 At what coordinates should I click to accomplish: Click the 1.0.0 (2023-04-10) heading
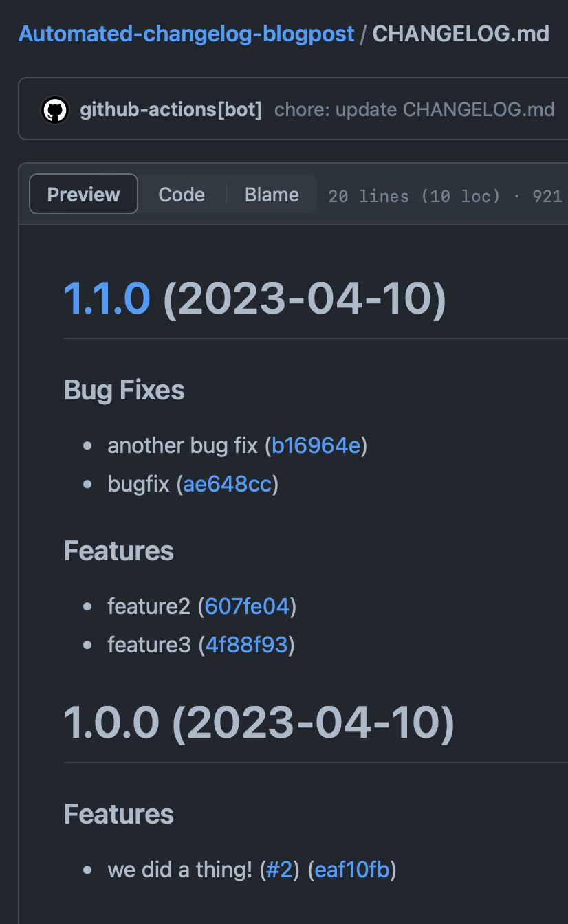[x=259, y=722]
